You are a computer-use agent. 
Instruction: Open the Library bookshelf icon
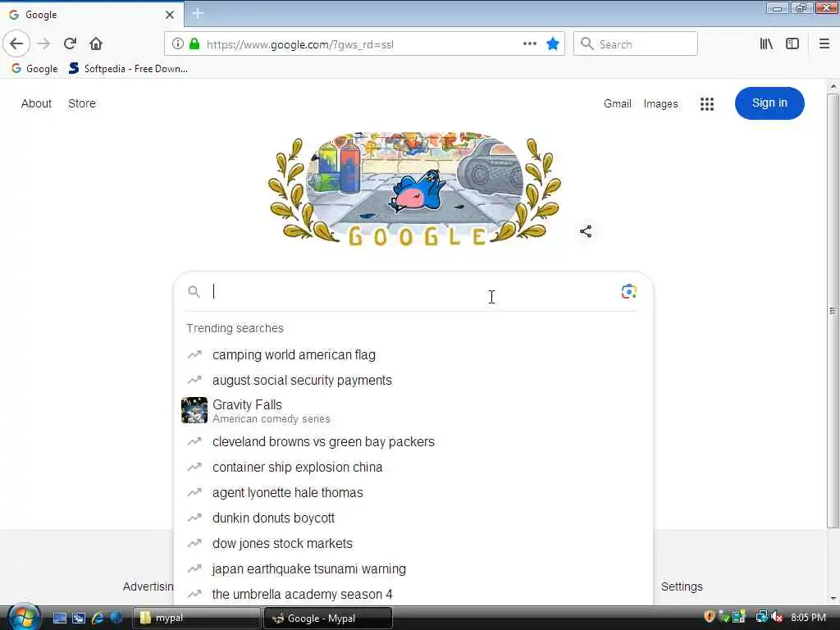(766, 44)
